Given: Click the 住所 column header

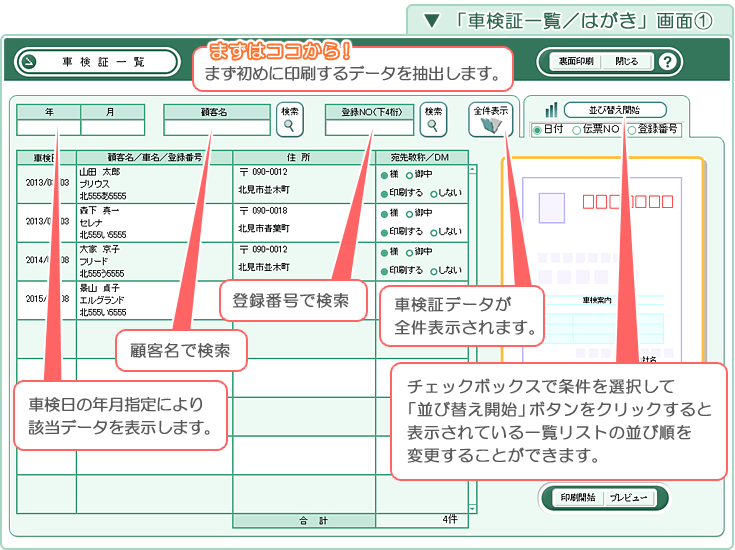Looking at the screenshot, I should point(304,157).
